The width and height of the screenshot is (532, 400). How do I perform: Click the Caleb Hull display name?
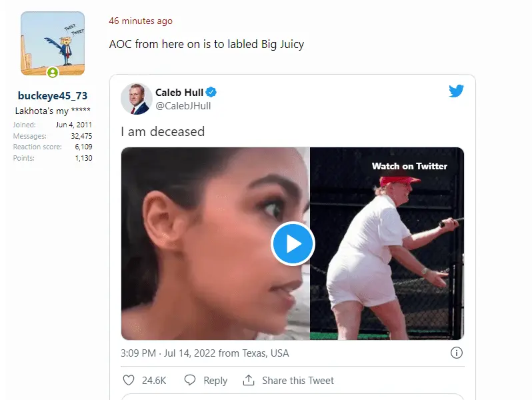[x=179, y=93]
